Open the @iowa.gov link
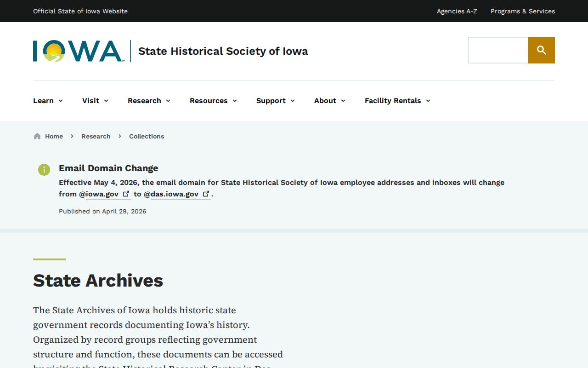This screenshot has width=588, height=368. click(108, 194)
